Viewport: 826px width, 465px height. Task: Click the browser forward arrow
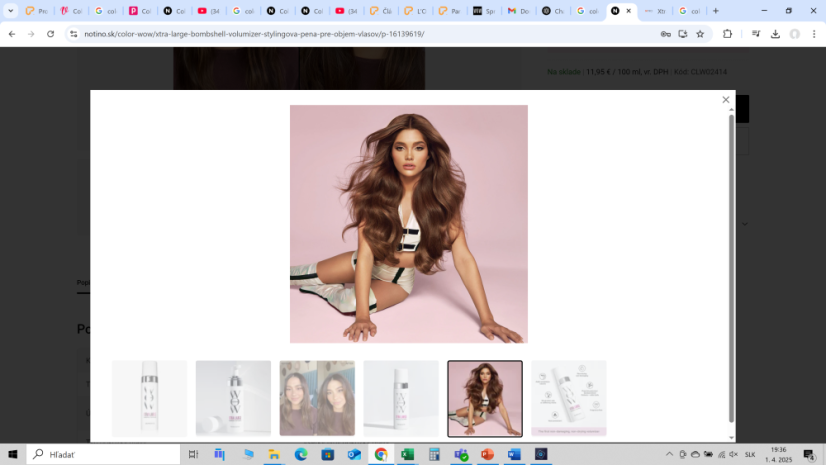[31, 34]
